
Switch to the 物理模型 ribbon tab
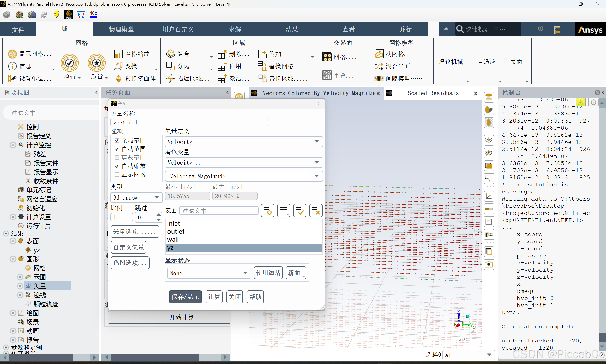click(x=121, y=29)
